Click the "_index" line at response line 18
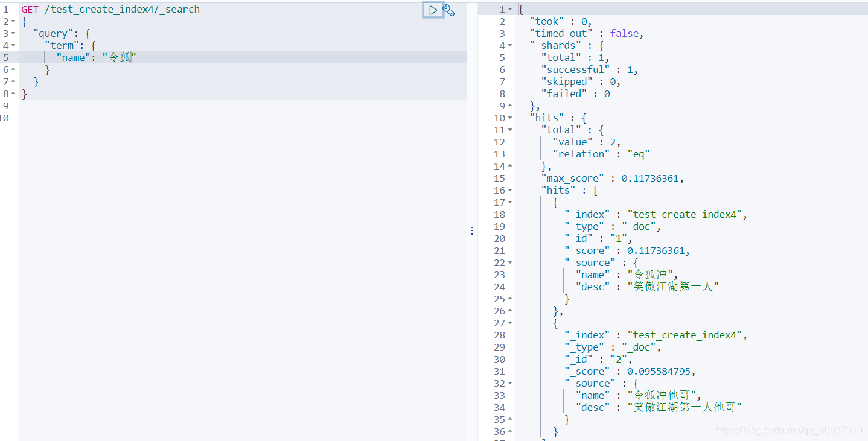The height and width of the screenshot is (441, 868). point(656,215)
